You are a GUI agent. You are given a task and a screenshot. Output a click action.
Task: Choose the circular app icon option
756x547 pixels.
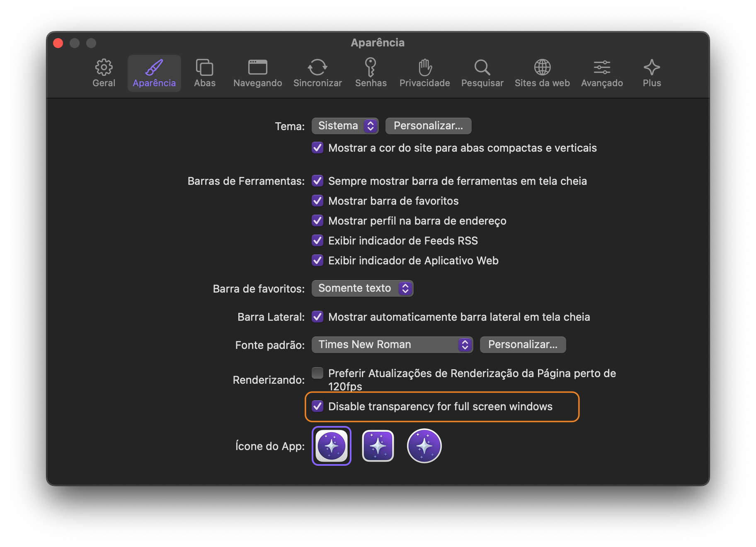[424, 446]
